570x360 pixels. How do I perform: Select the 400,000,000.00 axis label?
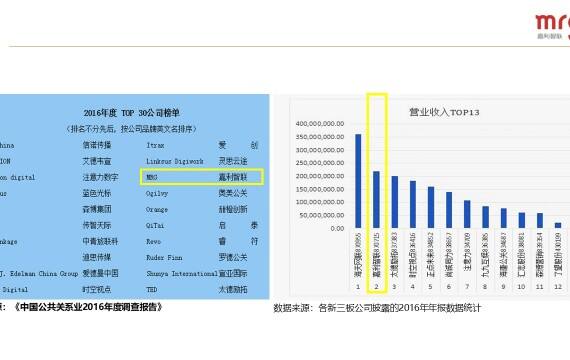pyautogui.click(x=320, y=124)
